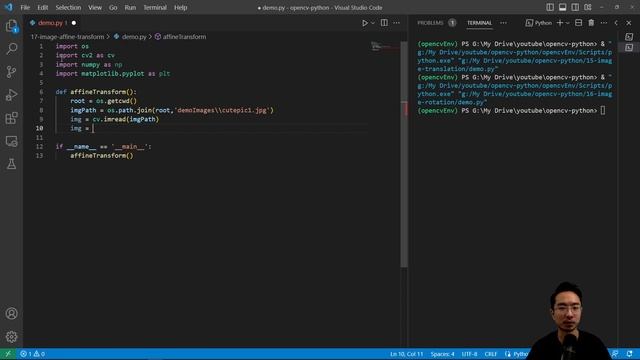640x360 pixels.
Task: Change indentation via Spaces: 4
Action: 442,354
